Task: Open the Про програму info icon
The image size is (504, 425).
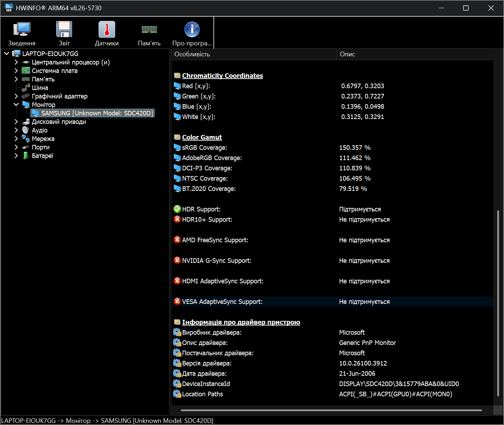Action: click(x=192, y=29)
